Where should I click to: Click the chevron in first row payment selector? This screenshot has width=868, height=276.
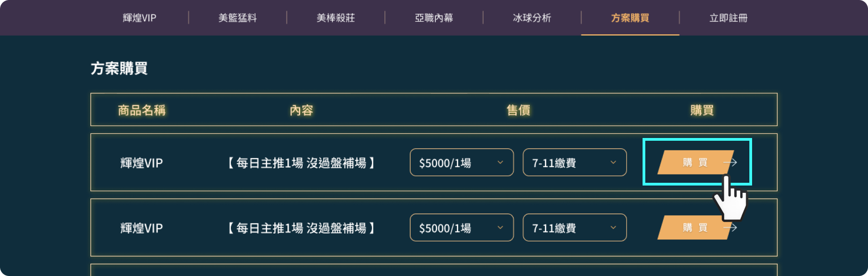click(613, 163)
